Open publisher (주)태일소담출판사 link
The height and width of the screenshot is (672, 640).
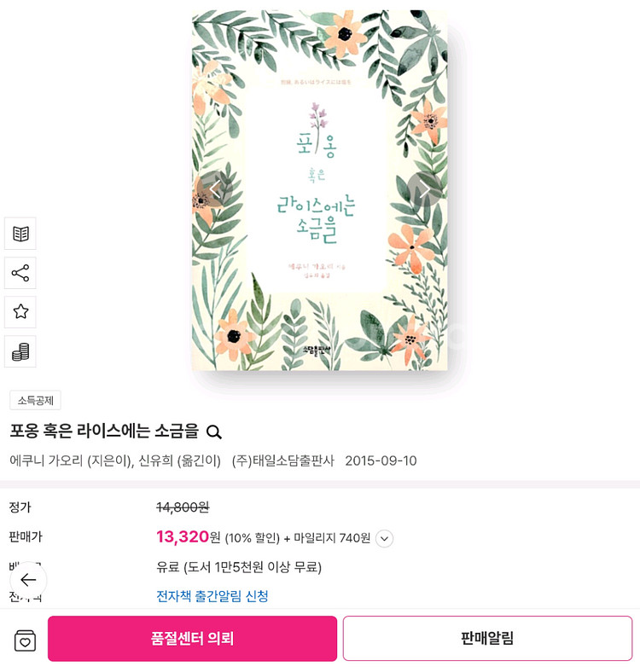click(282, 461)
